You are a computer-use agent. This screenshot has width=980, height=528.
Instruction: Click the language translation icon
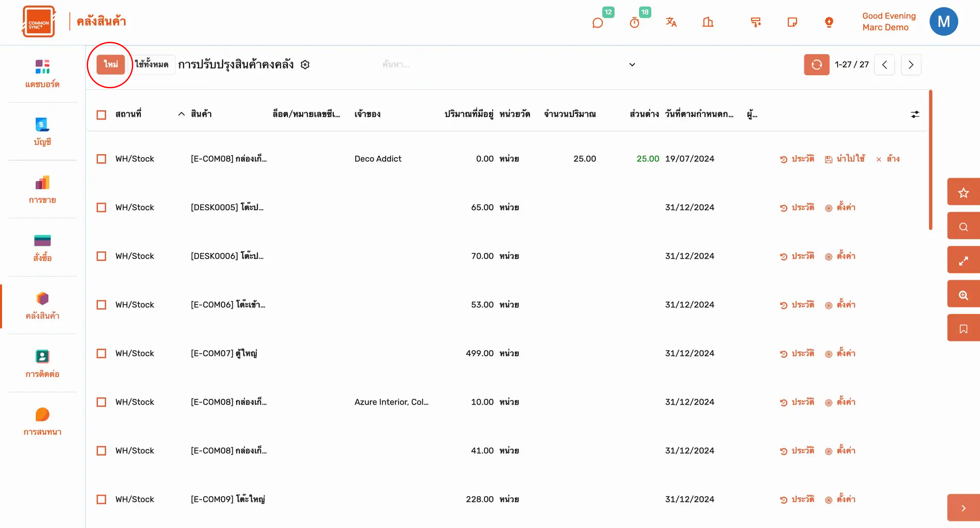(671, 22)
